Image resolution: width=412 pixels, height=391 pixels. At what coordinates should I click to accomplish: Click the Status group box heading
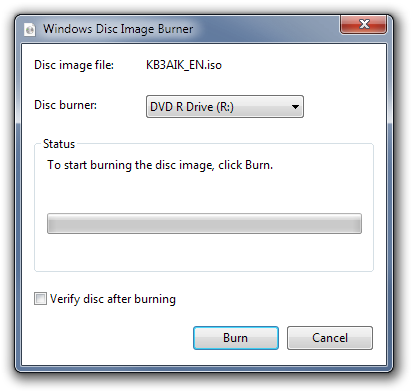point(59,144)
